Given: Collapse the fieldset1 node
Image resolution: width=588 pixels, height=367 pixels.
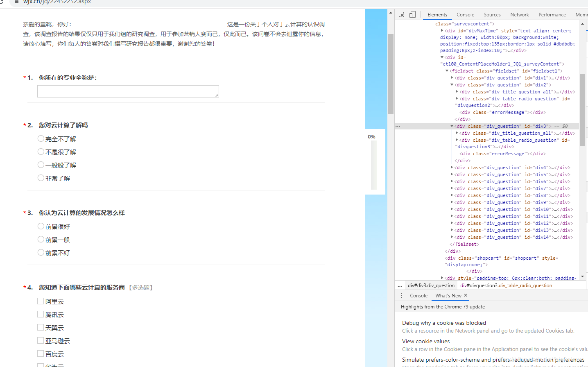Looking at the screenshot, I should point(447,71).
